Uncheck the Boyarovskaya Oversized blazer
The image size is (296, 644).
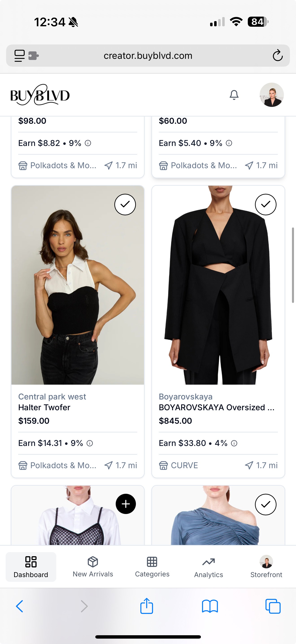(x=266, y=205)
